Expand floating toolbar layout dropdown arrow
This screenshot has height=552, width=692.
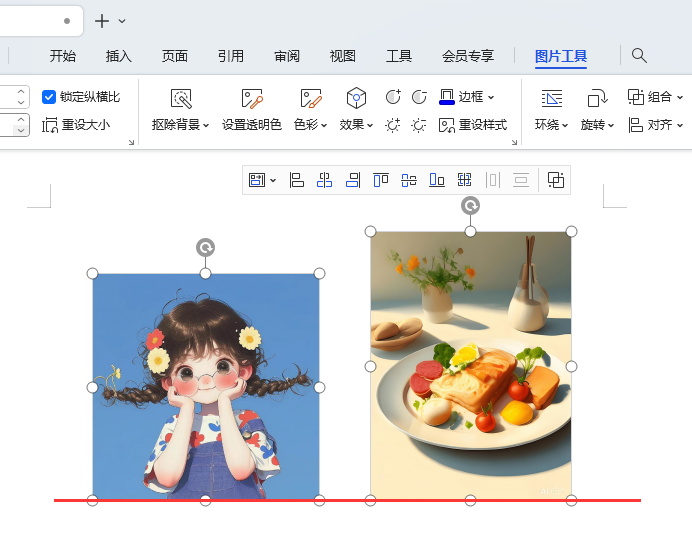[273, 180]
